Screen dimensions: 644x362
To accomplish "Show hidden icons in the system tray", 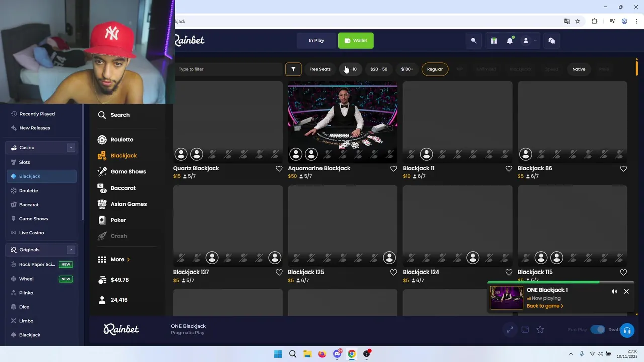I will point(571,354).
